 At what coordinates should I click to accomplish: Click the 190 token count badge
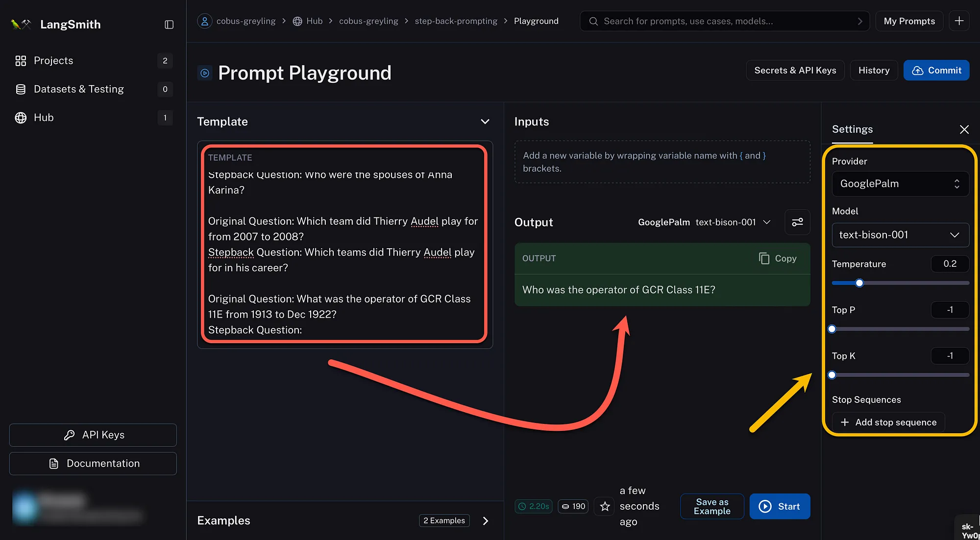(x=573, y=506)
